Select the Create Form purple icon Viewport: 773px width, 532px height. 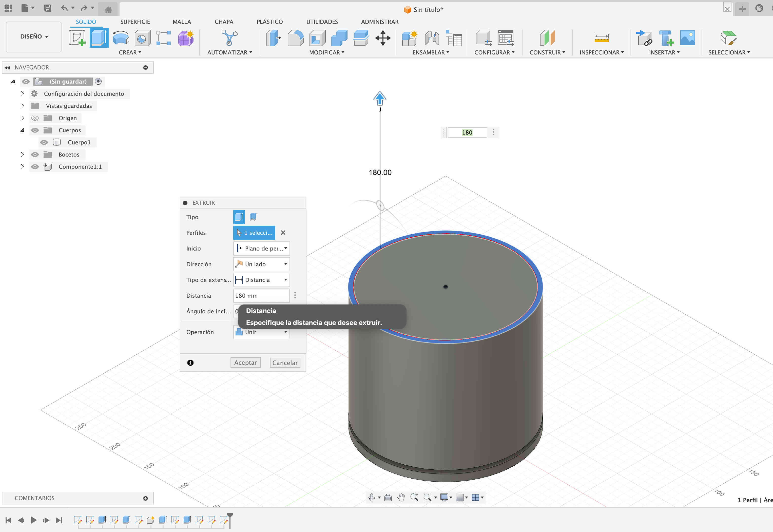coord(186,38)
